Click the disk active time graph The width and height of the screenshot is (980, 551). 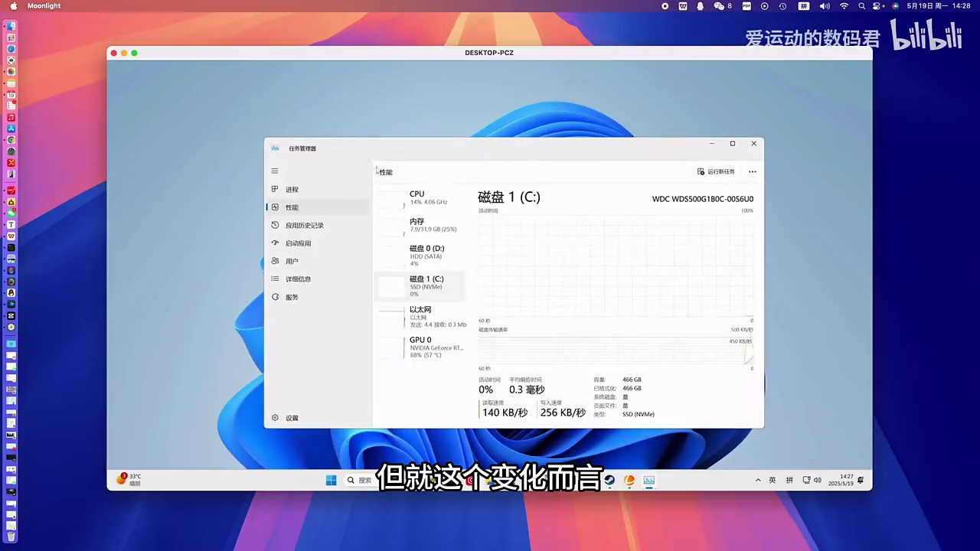(616, 266)
